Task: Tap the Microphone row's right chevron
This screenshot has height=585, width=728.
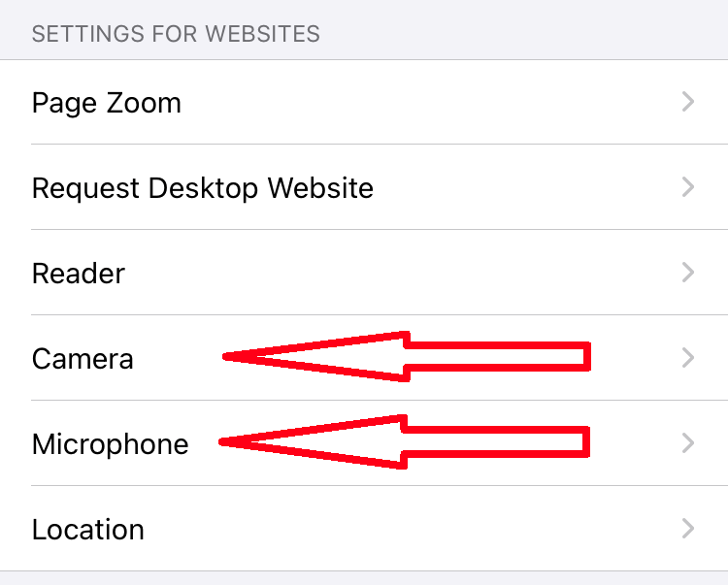Action: (688, 443)
